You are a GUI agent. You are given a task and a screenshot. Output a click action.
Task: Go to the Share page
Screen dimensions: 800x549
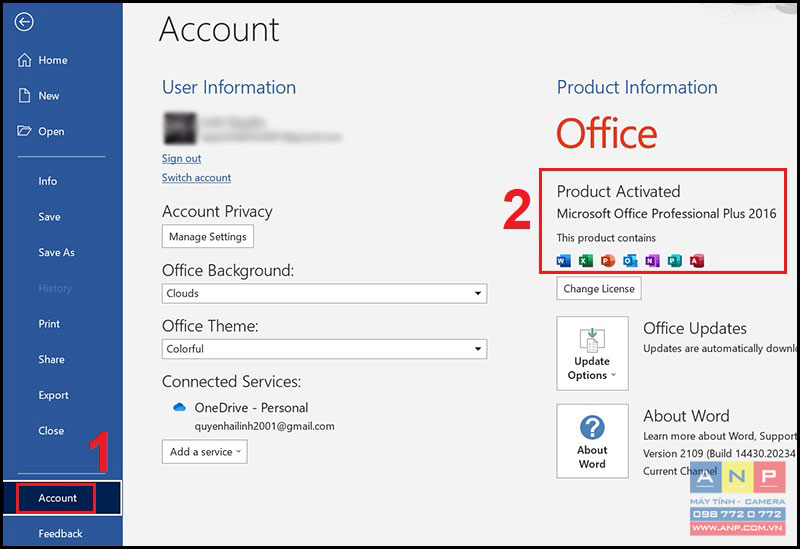coord(51,360)
